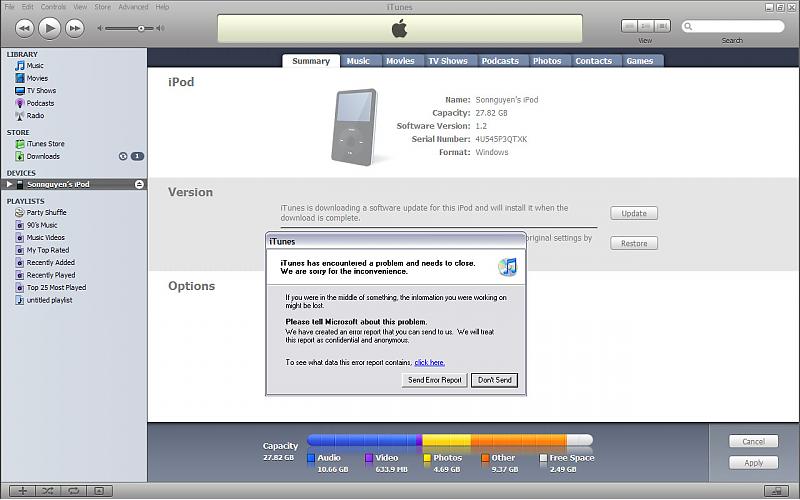Click the Rewind/previous track button
The image size is (800, 500).
(x=24, y=28)
